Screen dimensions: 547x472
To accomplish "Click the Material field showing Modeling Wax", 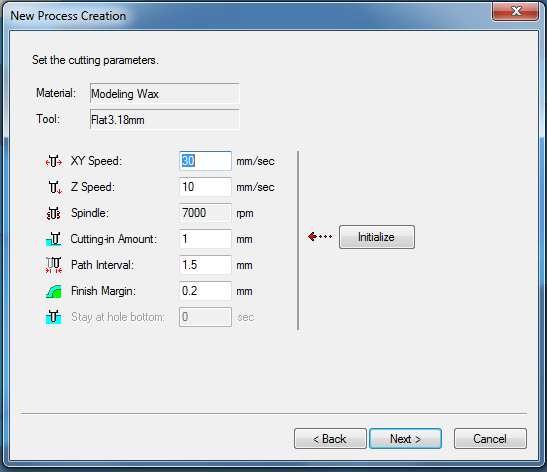I will tap(164, 93).
